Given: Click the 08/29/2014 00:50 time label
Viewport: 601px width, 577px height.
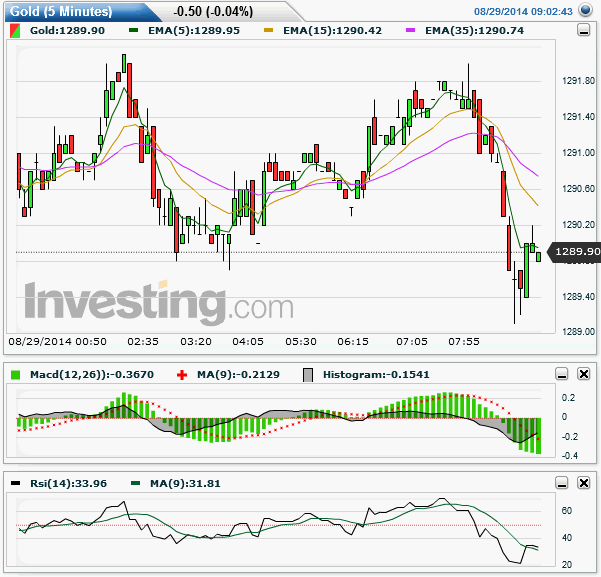Looking at the screenshot, I should 57,342.
